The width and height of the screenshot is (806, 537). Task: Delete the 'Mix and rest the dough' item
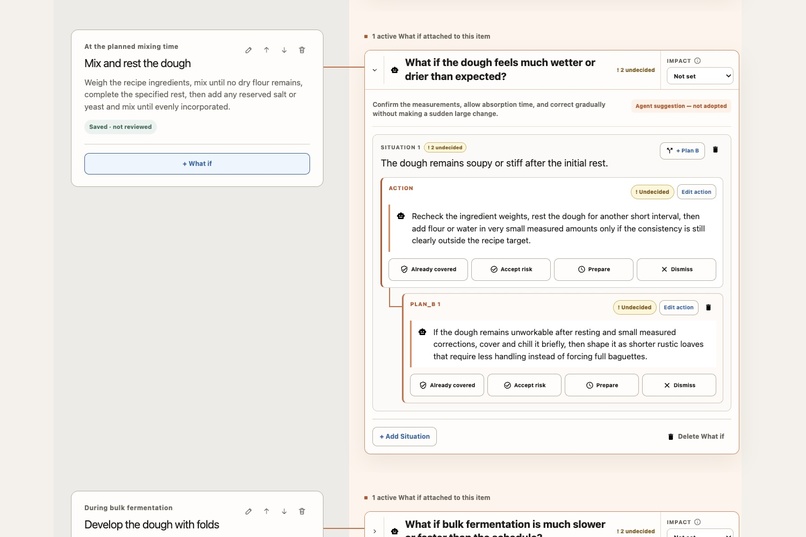(x=302, y=50)
